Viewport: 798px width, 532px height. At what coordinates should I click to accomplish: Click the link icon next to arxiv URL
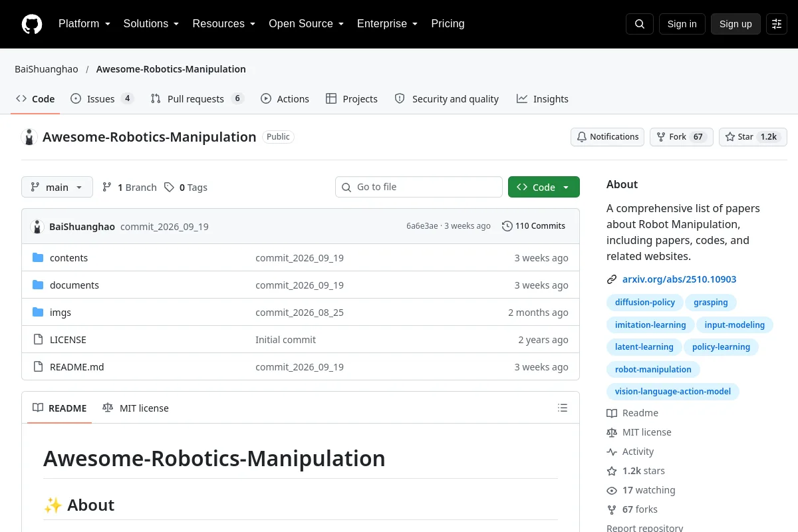[612, 279]
